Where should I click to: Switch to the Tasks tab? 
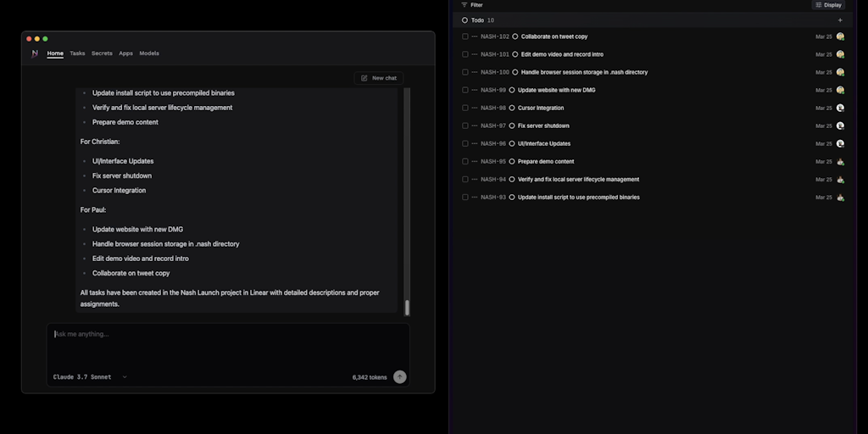pyautogui.click(x=77, y=53)
